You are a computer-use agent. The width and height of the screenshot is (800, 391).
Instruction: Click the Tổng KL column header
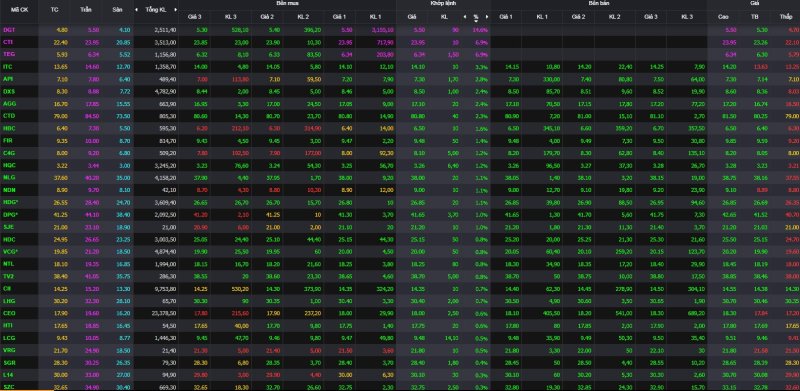click(x=156, y=10)
